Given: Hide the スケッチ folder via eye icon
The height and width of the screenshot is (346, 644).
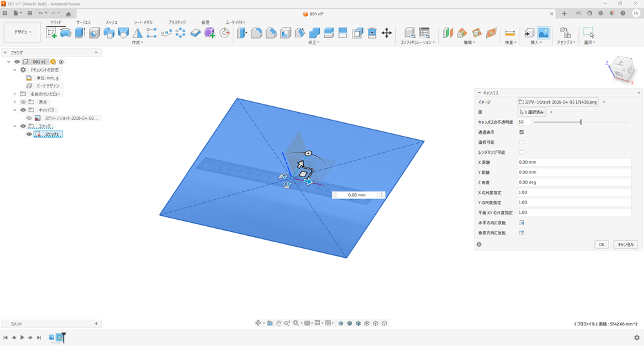Looking at the screenshot, I should click(23, 126).
